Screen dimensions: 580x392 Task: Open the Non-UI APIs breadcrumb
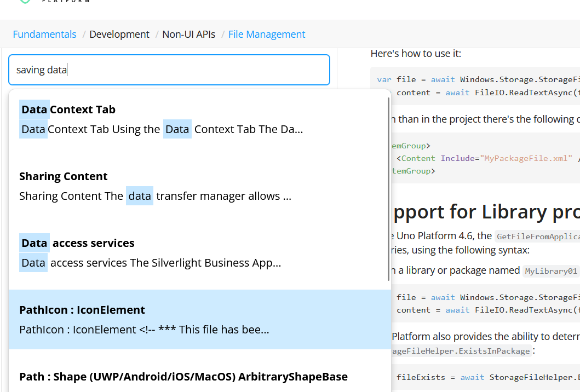188,34
